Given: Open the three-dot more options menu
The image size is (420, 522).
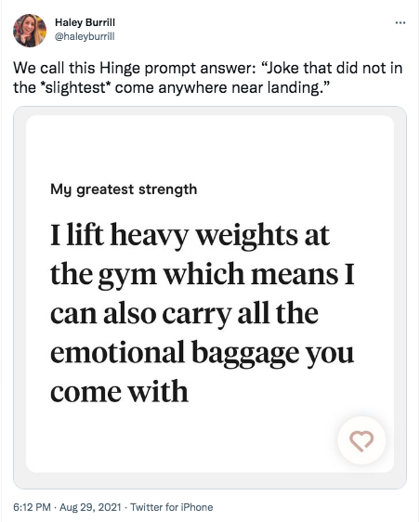Looking at the screenshot, I should 400,22.
